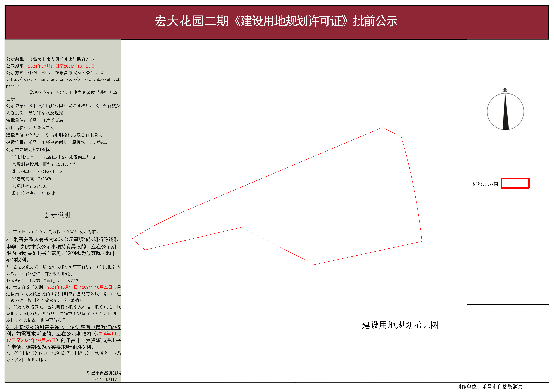Click the 本次公示范围 legend label
Viewport: 554px width, 392px height.
[x=485, y=184]
